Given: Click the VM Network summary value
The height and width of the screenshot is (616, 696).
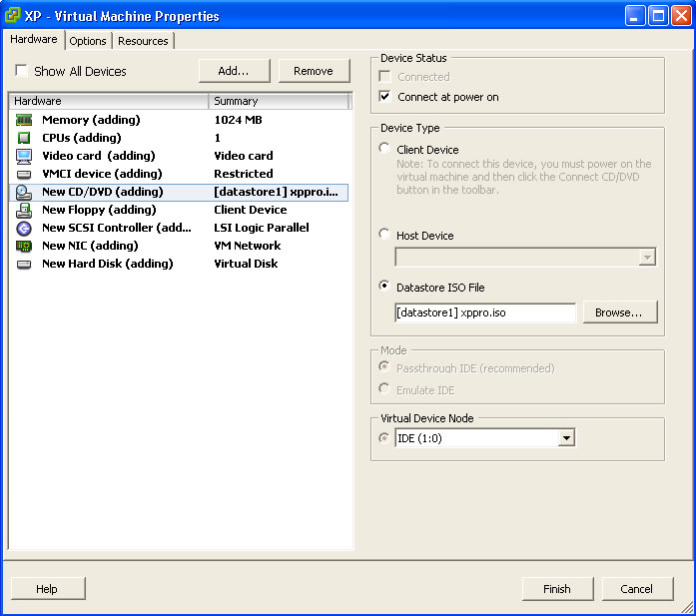Looking at the screenshot, I should pos(248,246).
